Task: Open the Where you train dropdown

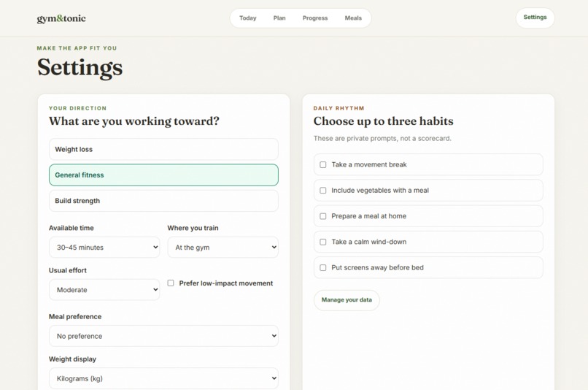Action: (223, 248)
